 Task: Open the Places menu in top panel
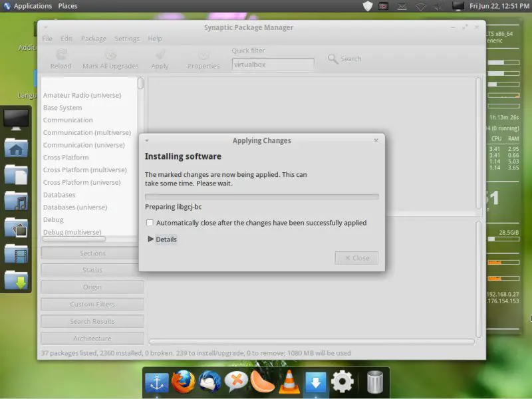point(68,6)
